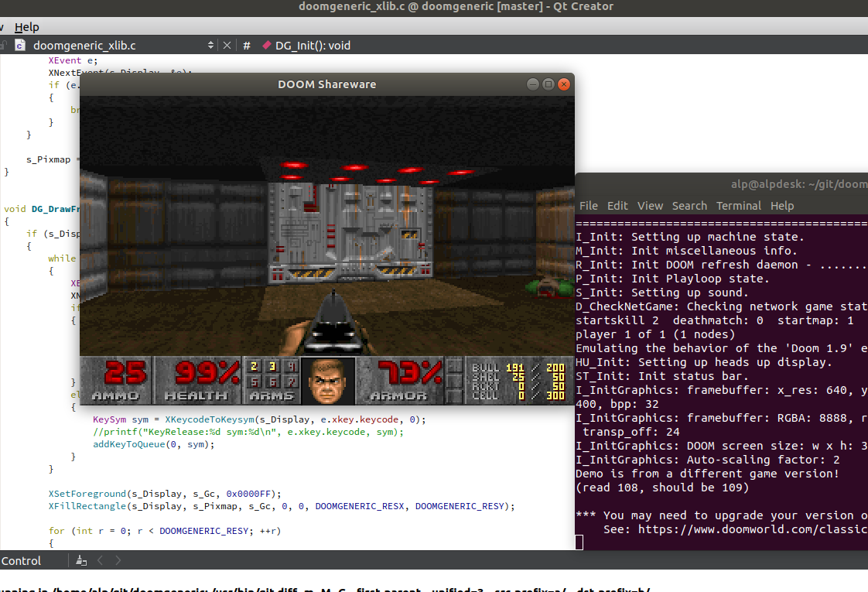Click terminal line 'ST_Init: Init status bar.'

pos(662,376)
